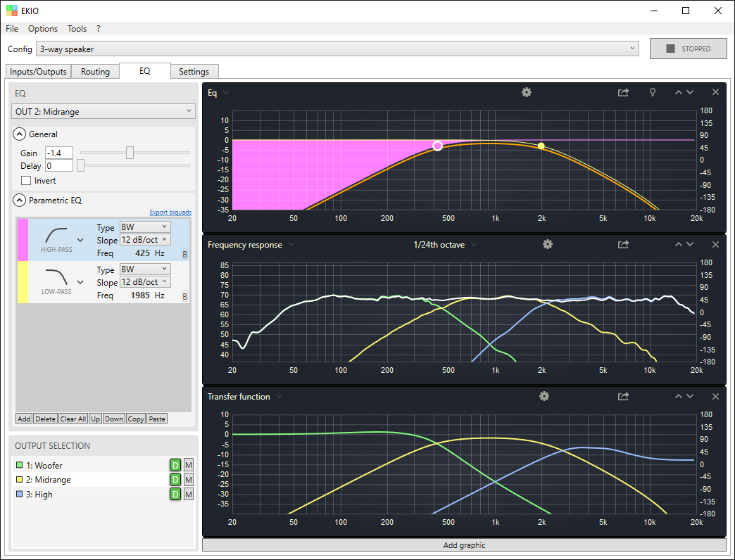Switch to the Routing tab
The width and height of the screenshot is (735, 560).
click(x=95, y=72)
